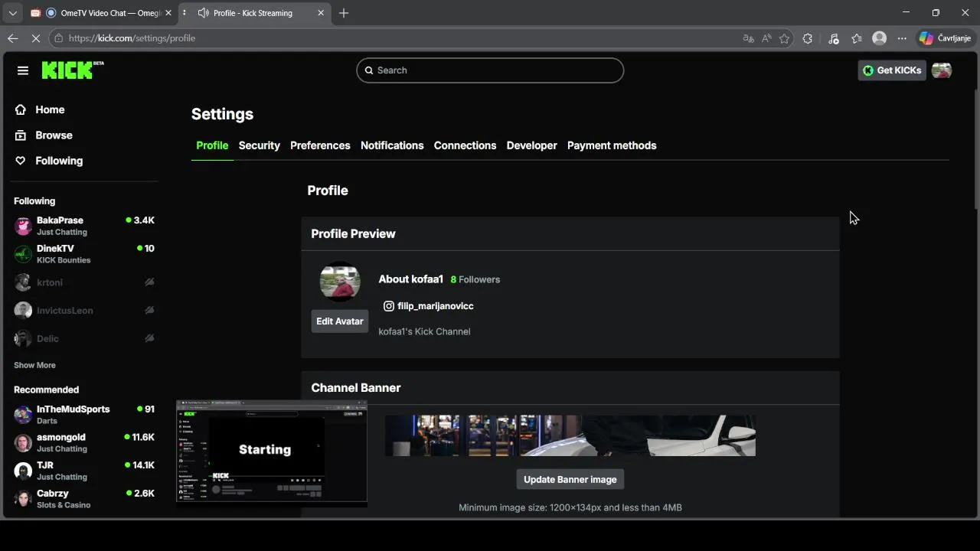The image size is (980, 551).
Task: Open the Payment methods tab
Action: pos(612,145)
